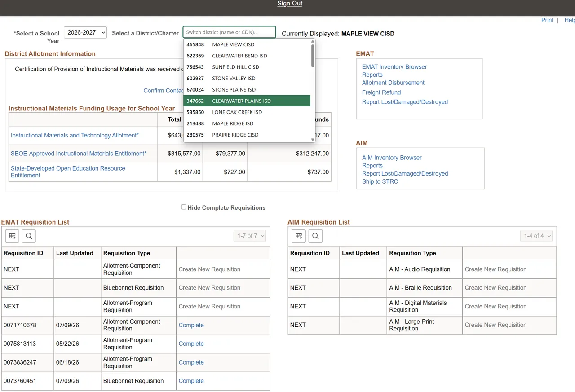Click the Print link
Screen dimensions: 575x392
[547, 20]
